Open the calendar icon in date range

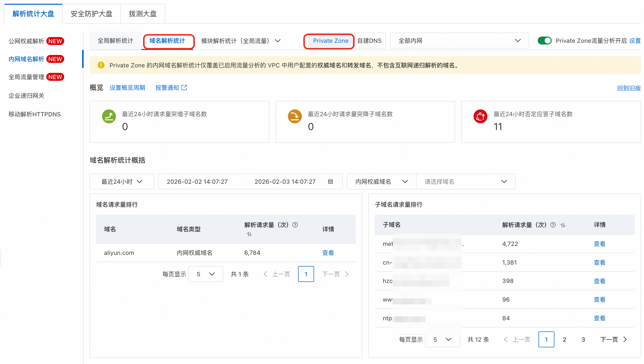[330, 182]
